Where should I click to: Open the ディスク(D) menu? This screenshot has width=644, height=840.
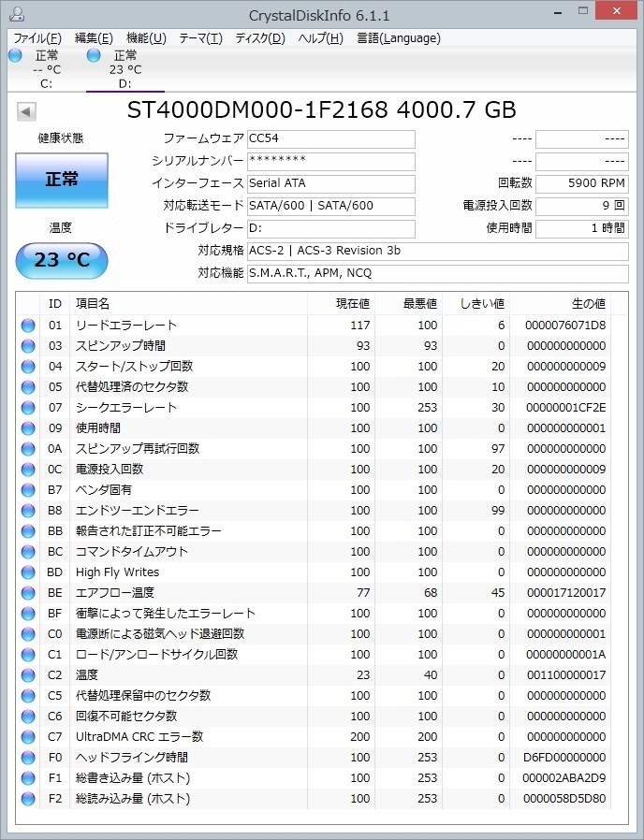pos(260,38)
